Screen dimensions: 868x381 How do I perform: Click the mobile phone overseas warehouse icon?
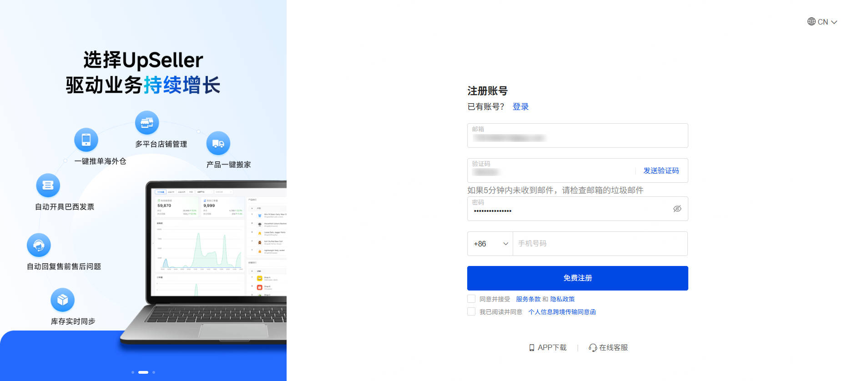click(86, 140)
